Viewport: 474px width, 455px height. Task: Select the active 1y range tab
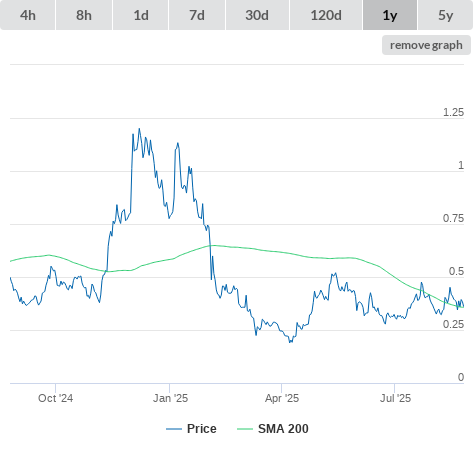point(390,15)
